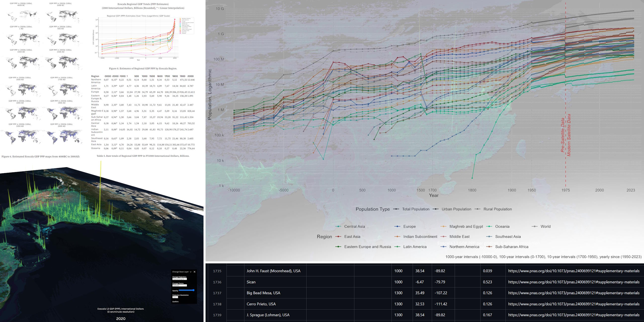Click the World legend marker

click(x=535, y=226)
